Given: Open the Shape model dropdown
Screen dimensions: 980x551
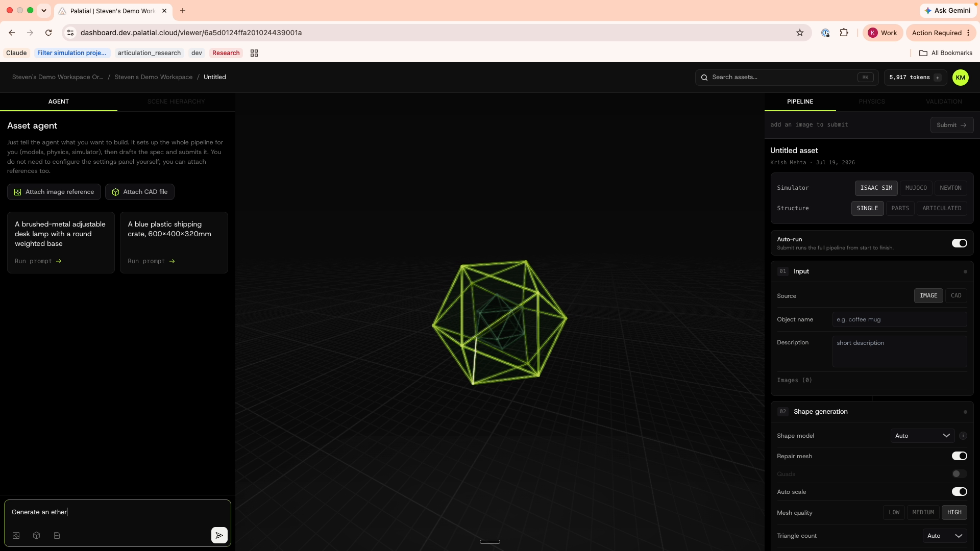Looking at the screenshot, I should pyautogui.click(x=922, y=436).
